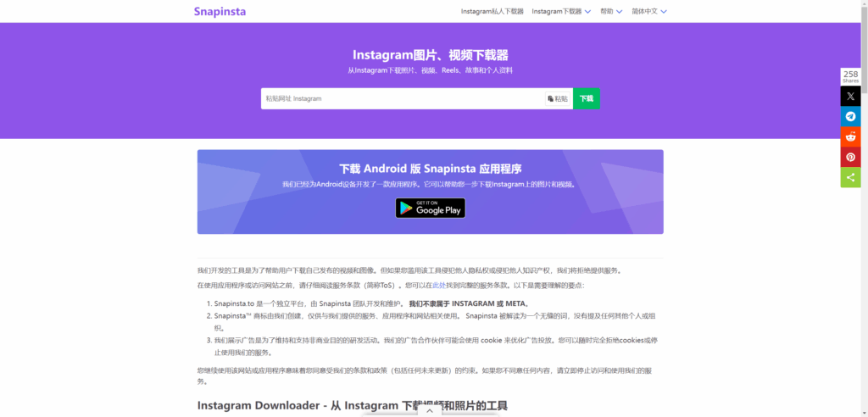
Task: Open Instagram私人下载器 menu item
Action: click(x=492, y=11)
